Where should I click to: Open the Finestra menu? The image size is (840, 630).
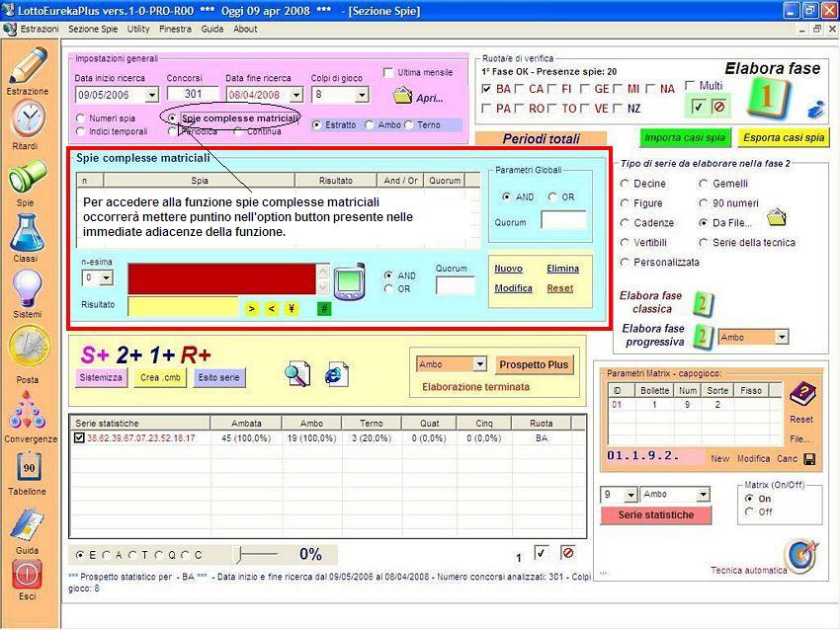pyautogui.click(x=175, y=29)
